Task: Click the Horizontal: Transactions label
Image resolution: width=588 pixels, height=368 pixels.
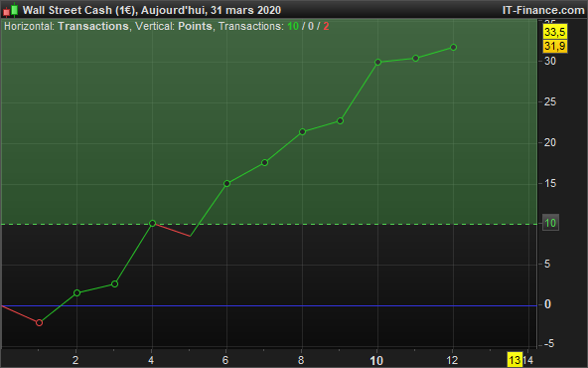Action: [67, 26]
